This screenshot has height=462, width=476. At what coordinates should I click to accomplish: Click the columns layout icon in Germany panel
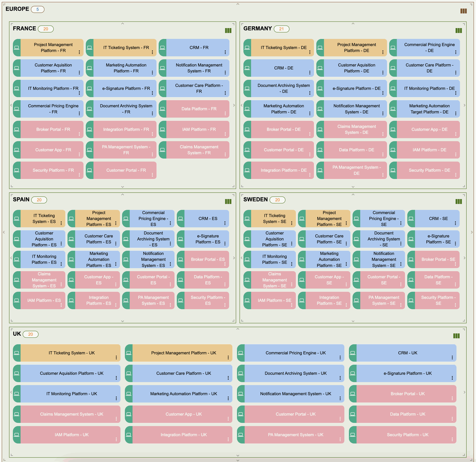click(x=458, y=31)
